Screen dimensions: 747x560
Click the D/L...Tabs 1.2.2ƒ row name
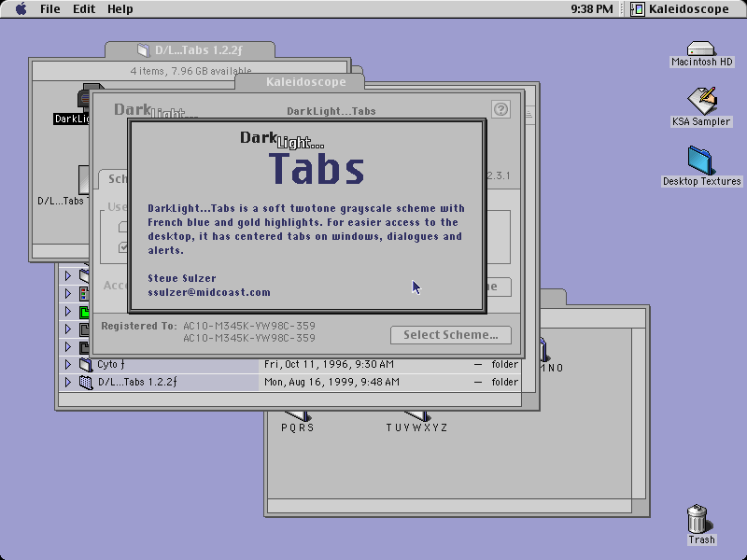[137, 382]
